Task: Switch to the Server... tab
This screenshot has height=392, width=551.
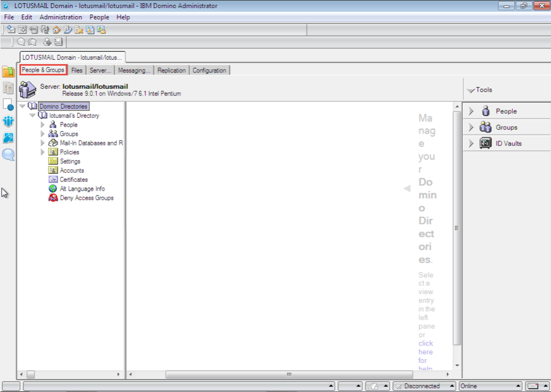Action: coord(100,70)
